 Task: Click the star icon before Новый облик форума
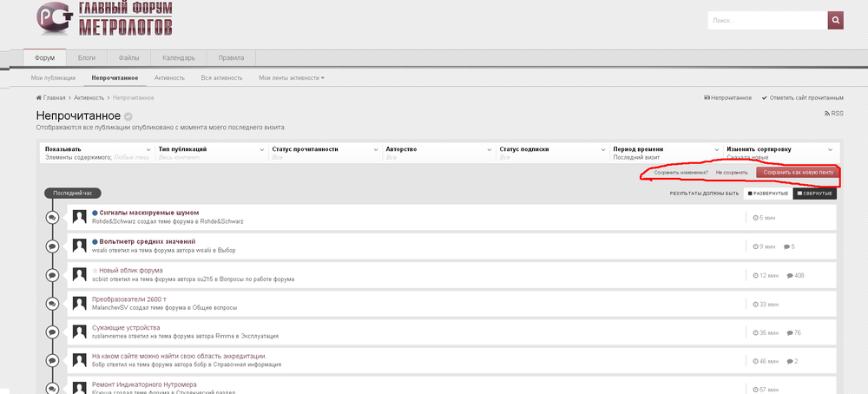(95, 271)
